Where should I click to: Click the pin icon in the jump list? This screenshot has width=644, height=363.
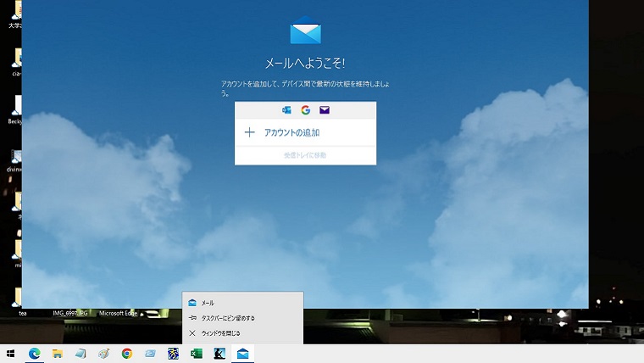tap(192, 318)
